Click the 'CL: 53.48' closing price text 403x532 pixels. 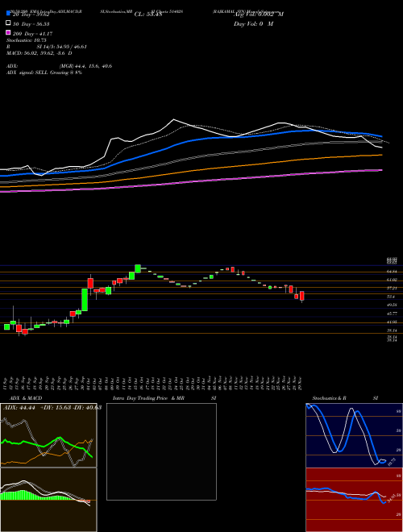coord(148,15)
